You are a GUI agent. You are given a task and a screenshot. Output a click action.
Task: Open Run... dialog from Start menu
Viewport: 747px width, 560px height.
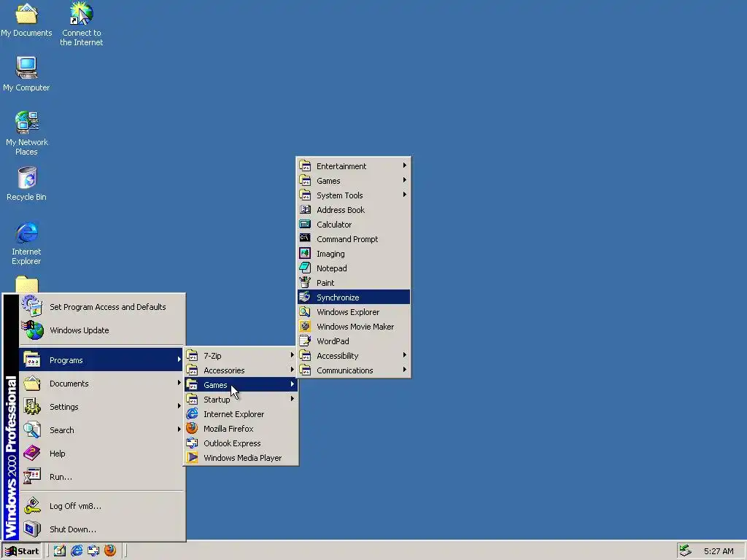[101, 477]
